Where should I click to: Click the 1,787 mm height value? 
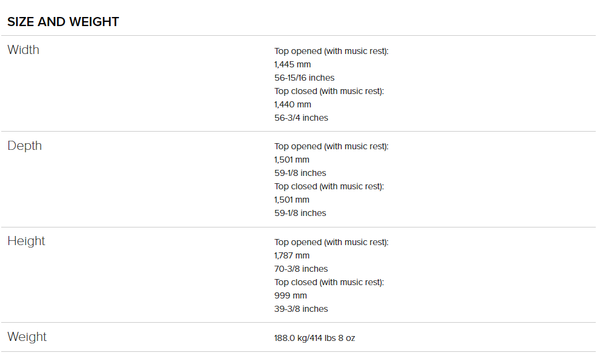click(292, 255)
